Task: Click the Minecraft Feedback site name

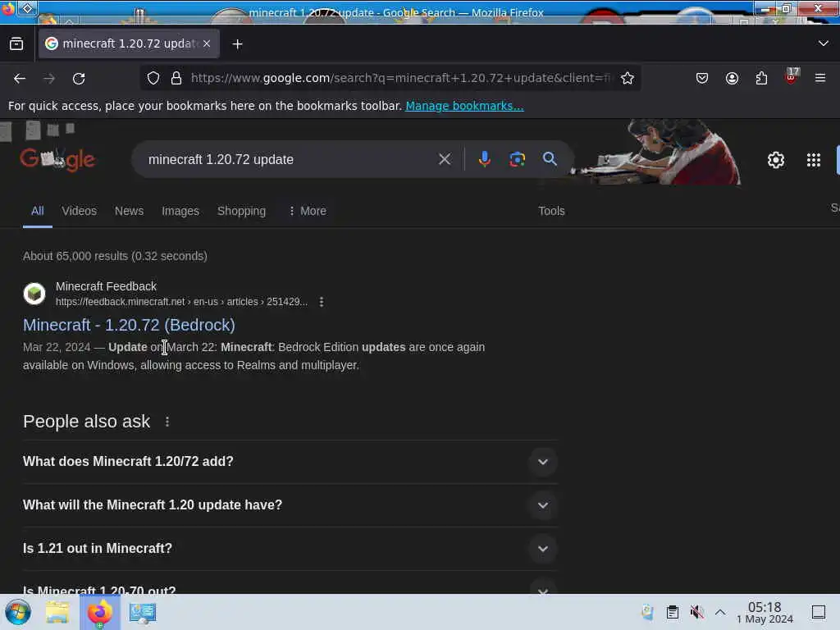Action: point(106,286)
